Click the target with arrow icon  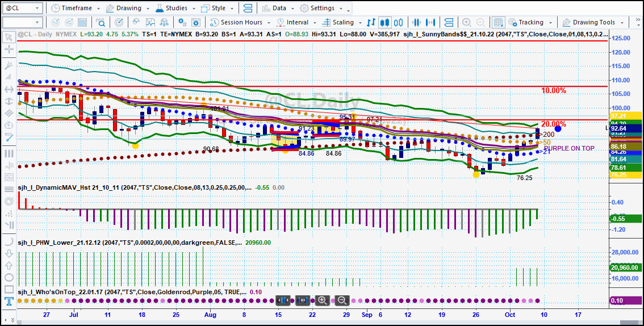pyautogui.click(x=119, y=22)
